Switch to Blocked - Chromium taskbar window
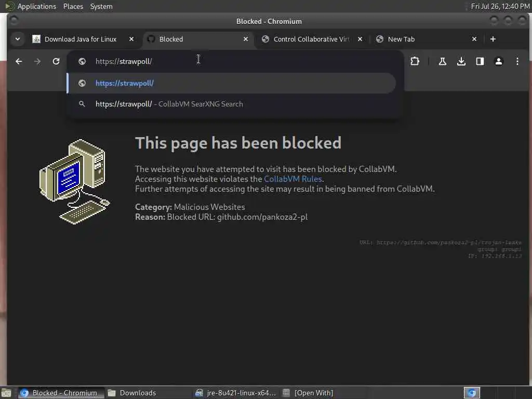This screenshot has width=532, height=399. [60, 393]
